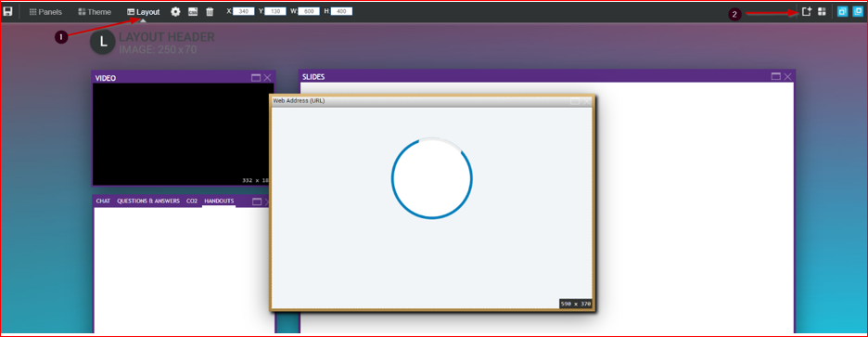Select the Video panel title bar
Screen dimensions: 868x337
click(183, 78)
